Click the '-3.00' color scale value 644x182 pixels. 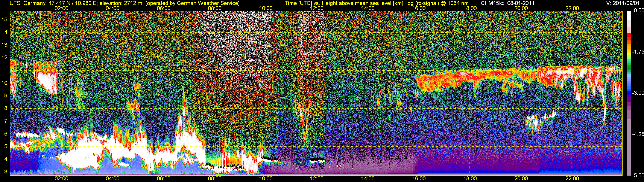tap(638, 93)
